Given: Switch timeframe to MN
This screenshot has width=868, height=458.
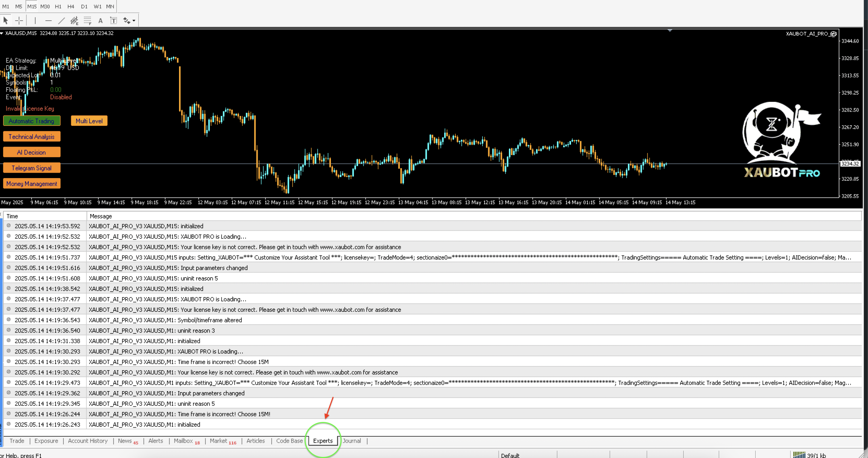Looking at the screenshot, I should point(110,6).
